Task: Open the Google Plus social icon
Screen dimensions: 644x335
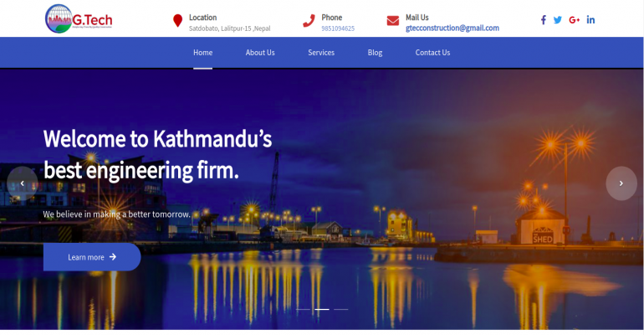Action: click(575, 20)
